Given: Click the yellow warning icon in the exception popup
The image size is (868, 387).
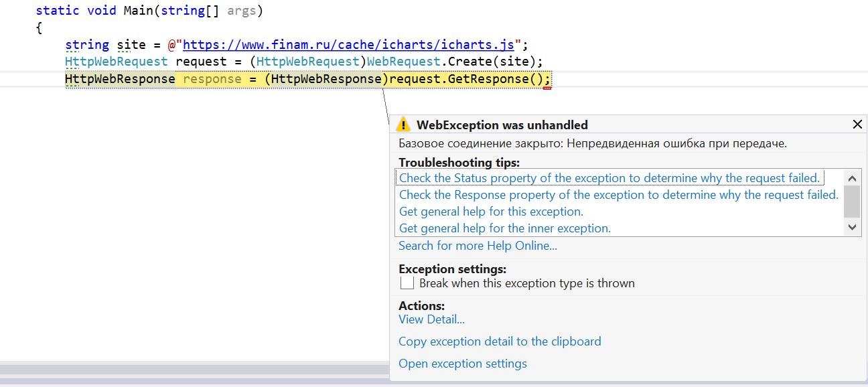Looking at the screenshot, I should point(403,125).
